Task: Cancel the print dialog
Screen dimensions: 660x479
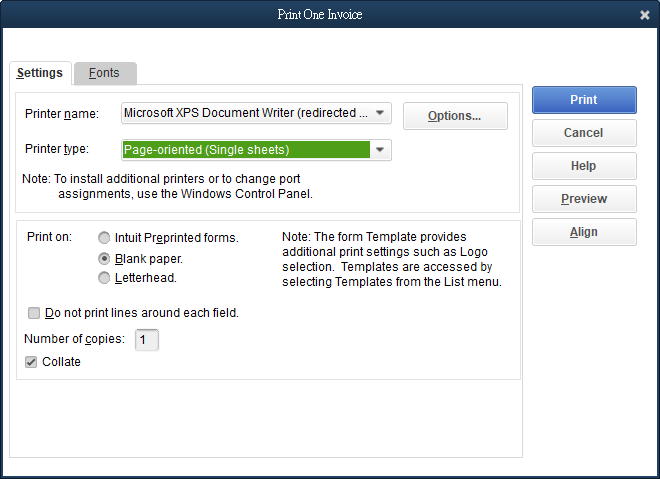Action: pyautogui.click(x=584, y=133)
